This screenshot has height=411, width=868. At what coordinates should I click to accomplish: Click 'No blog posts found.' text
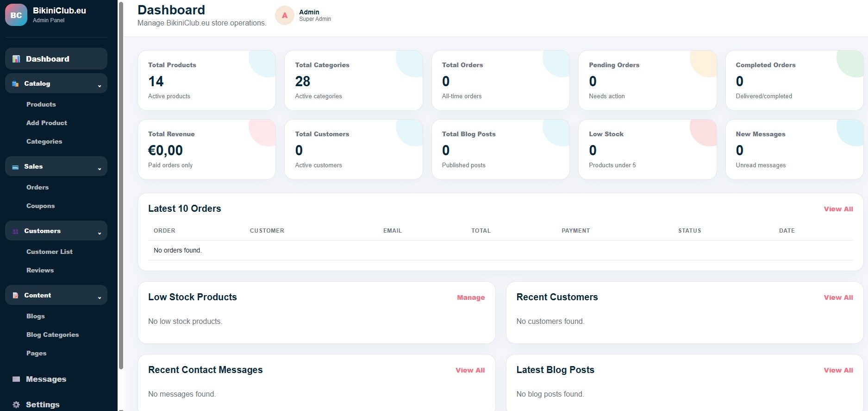(x=550, y=394)
